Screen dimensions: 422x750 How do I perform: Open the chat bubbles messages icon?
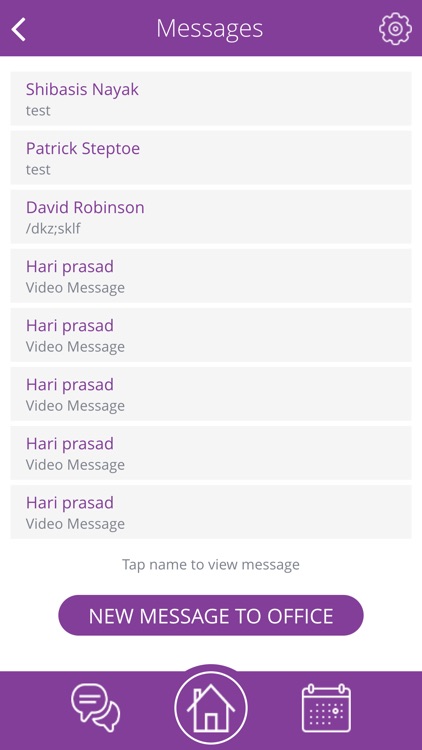tap(96, 708)
